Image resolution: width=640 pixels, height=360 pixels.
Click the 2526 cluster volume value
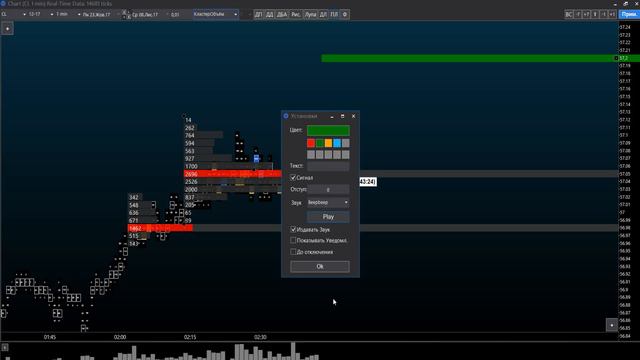[191, 182]
